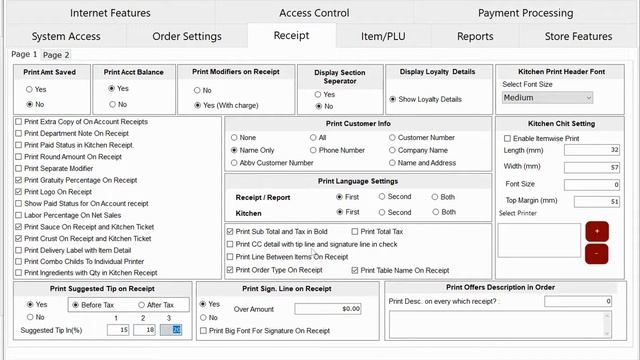Open the Payment Processing tab
Image resolution: width=640 pixels, height=360 pixels.
[x=525, y=13]
